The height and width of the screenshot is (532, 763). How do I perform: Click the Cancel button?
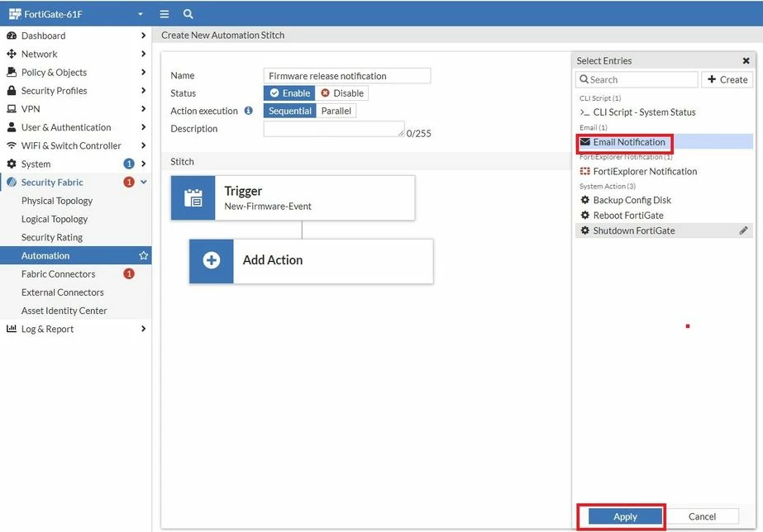click(702, 516)
